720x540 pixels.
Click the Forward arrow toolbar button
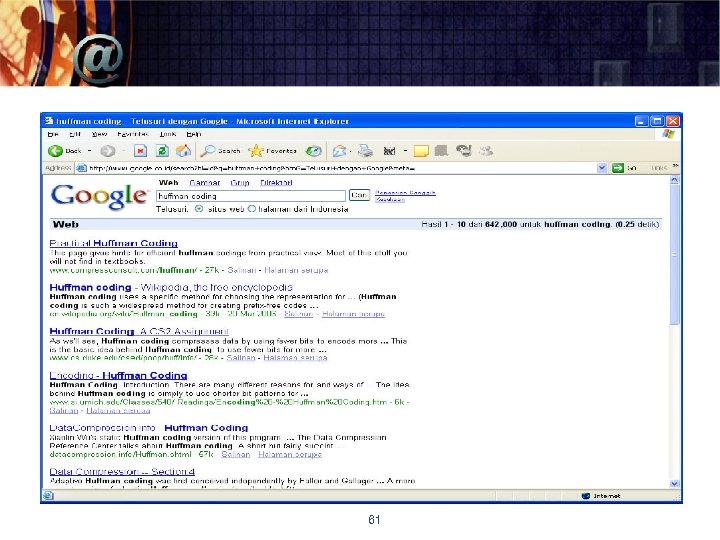(107, 151)
